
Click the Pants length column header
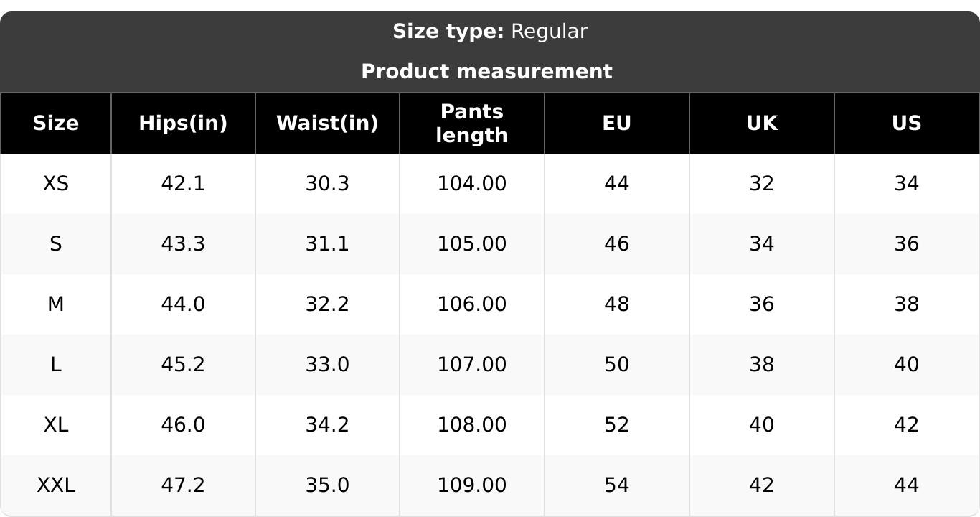[x=472, y=124]
